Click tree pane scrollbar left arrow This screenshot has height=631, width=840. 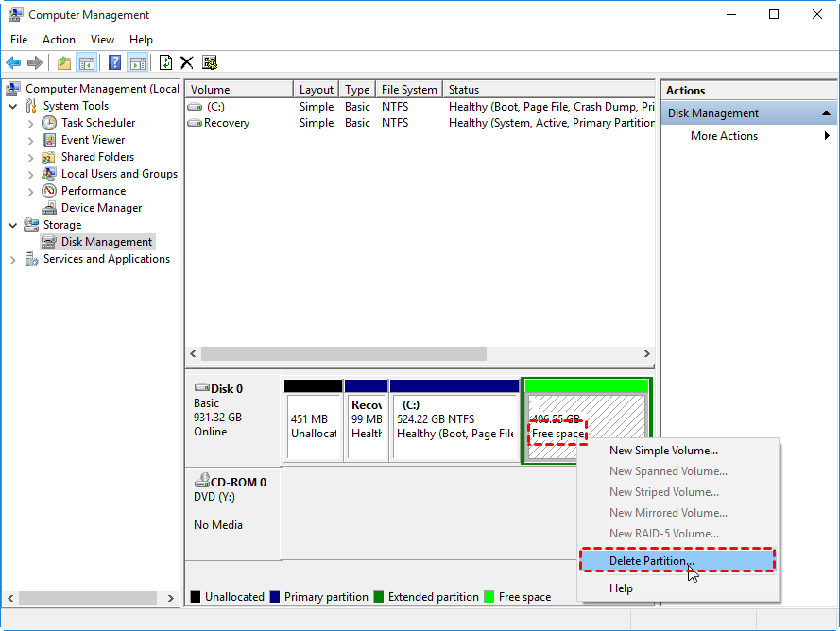coord(10,598)
